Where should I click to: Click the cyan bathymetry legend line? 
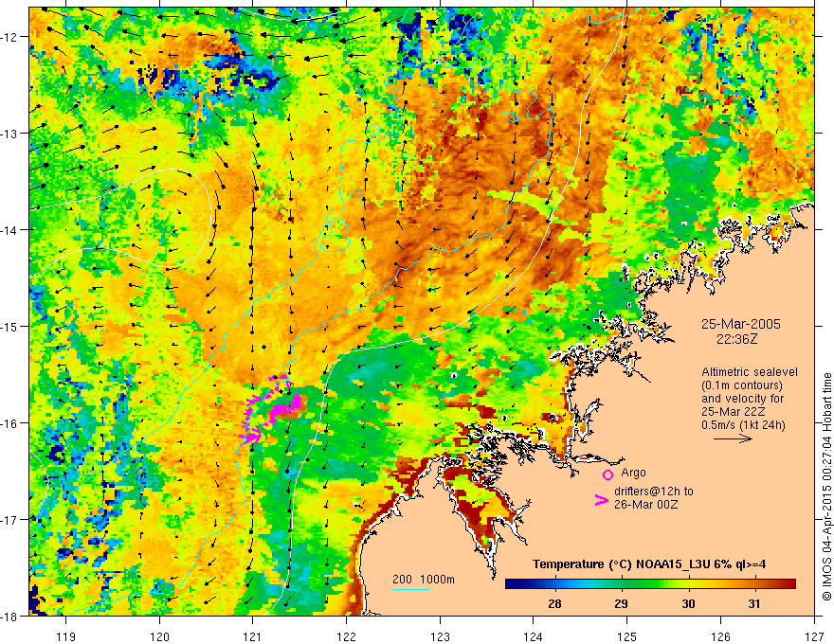[411, 589]
